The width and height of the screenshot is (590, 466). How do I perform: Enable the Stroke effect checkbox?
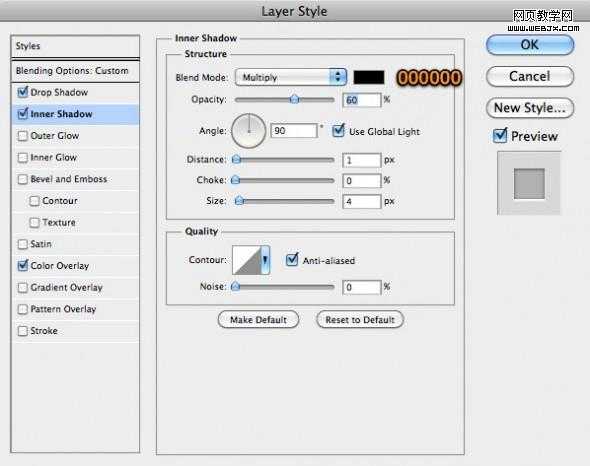(x=23, y=331)
